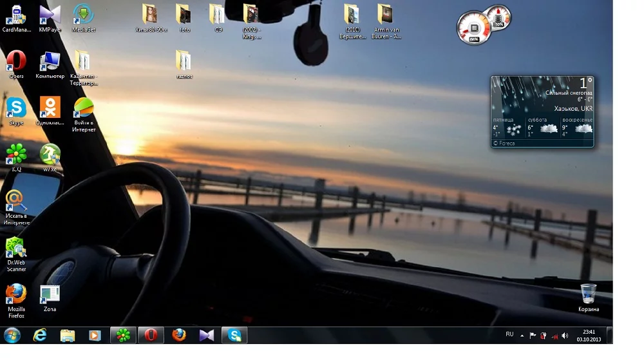Screen dimensions: 644x362
Task: Show hidden system tray icons
Action: 522,336
